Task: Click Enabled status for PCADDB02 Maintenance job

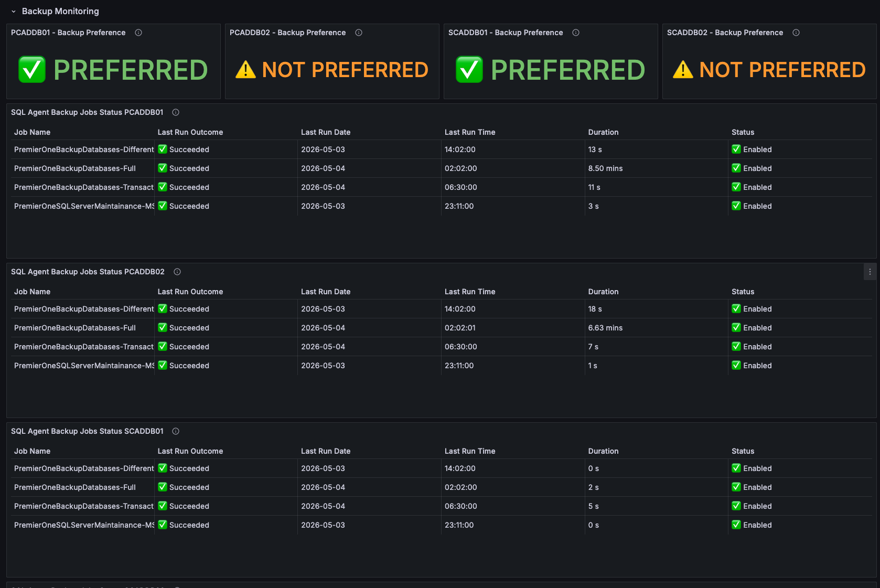Action: [752, 366]
